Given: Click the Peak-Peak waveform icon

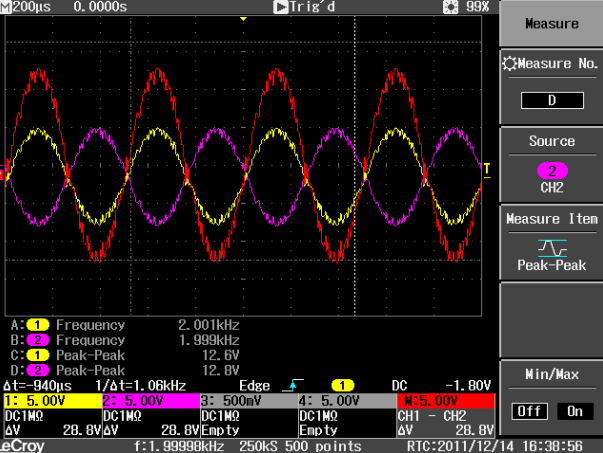Looking at the screenshot, I should tap(552, 248).
